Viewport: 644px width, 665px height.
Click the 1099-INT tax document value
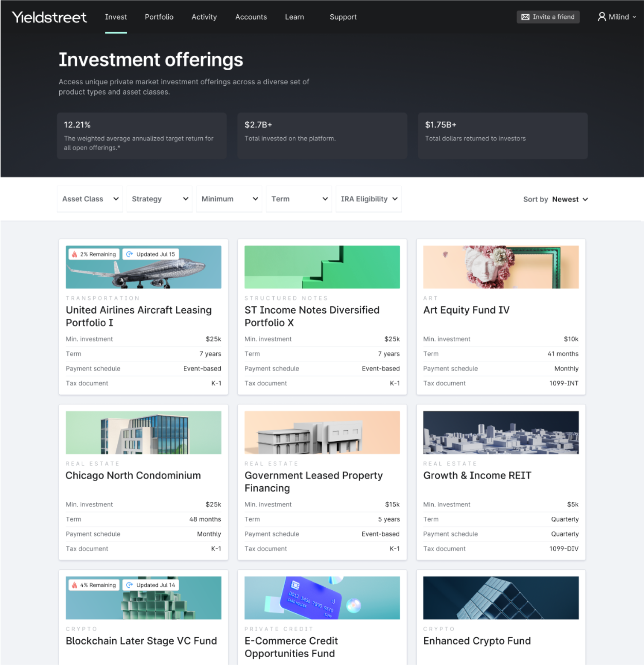[564, 383]
